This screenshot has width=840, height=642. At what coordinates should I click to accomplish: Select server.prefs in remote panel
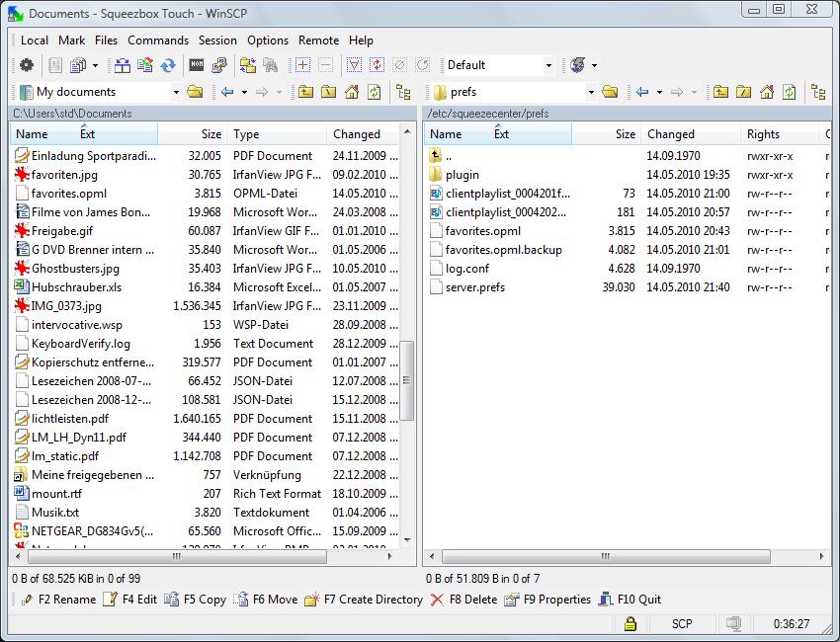474,287
